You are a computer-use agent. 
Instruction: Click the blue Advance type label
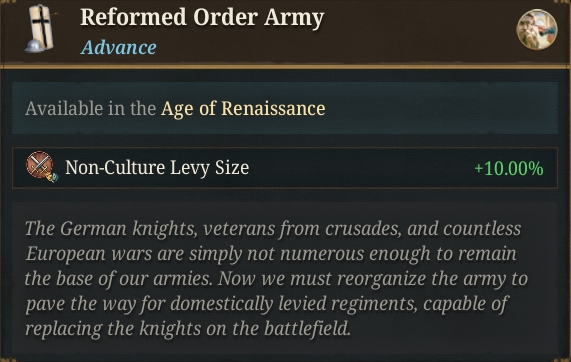pyautogui.click(x=119, y=47)
